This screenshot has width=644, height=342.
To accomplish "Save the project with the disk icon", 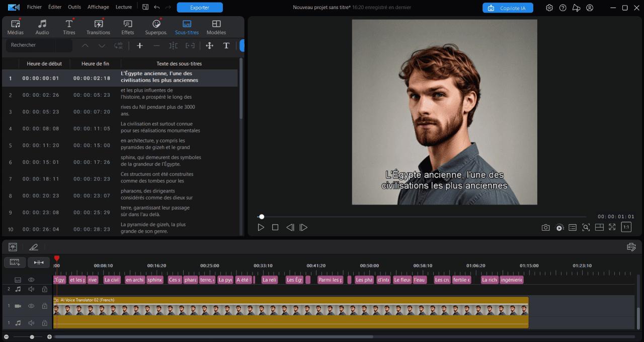I will pos(145,7).
